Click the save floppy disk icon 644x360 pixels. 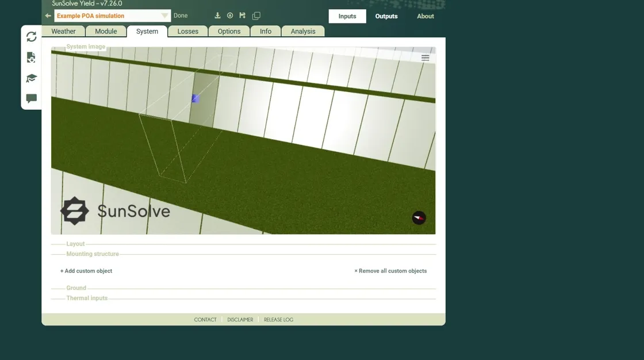pos(243,16)
